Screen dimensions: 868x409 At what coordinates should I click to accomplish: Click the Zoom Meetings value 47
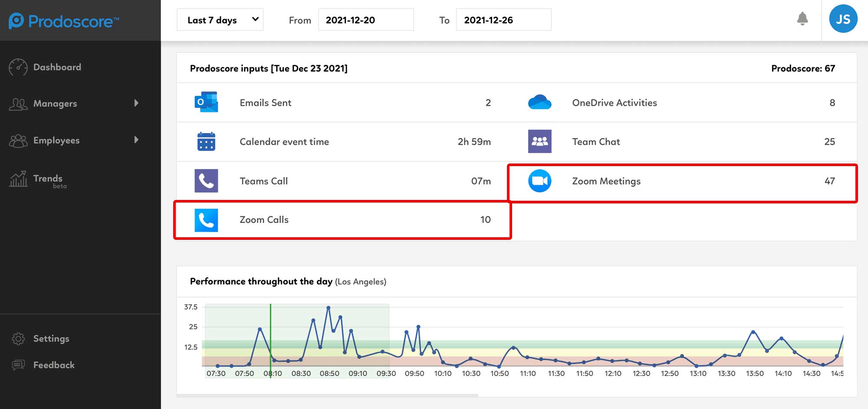click(x=830, y=181)
